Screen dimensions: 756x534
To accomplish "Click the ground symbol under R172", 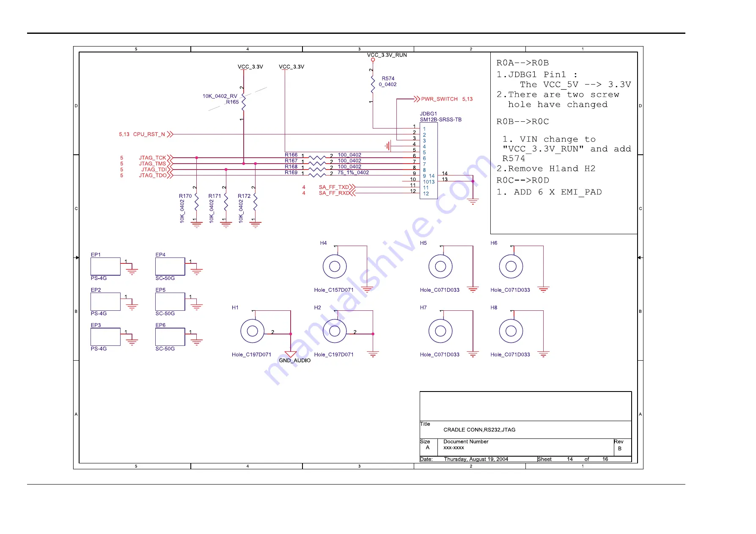I will tap(256, 225).
